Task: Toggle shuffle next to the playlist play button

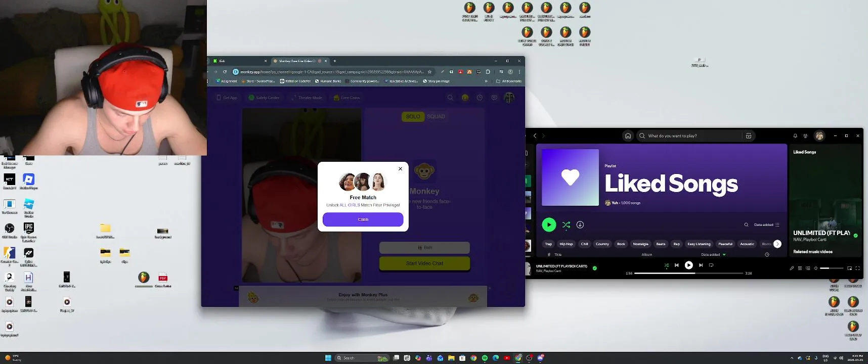Action: click(x=566, y=224)
